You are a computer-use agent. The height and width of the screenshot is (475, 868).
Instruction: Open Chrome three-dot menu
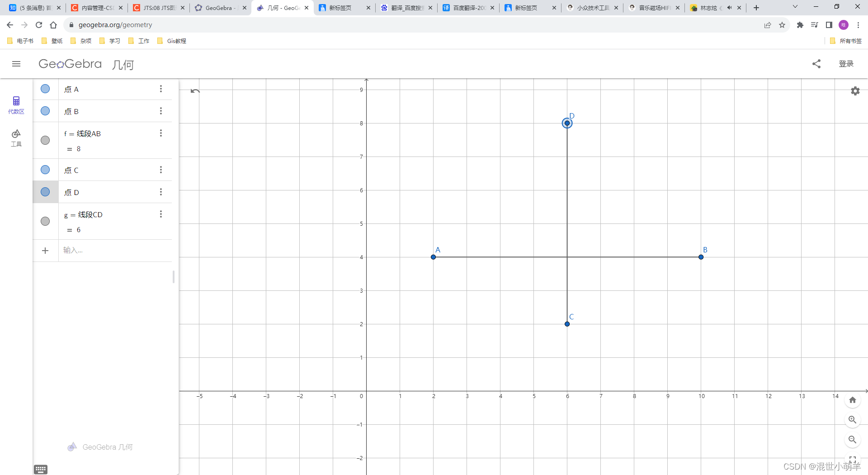tap(858, 25)
